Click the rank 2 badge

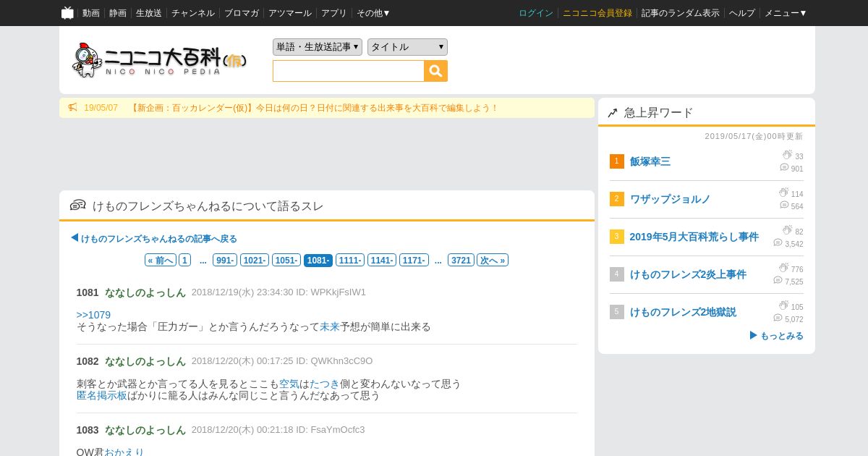pos(616,199)
